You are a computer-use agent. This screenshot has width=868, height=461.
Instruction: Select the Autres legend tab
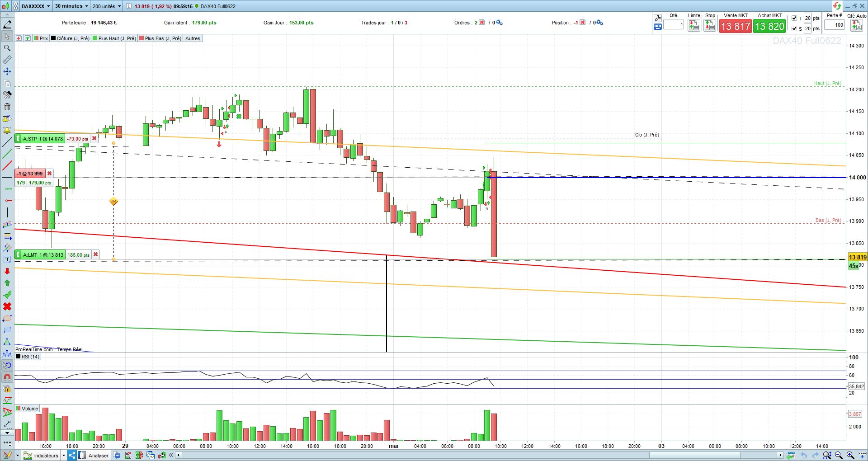pos(193,38)
